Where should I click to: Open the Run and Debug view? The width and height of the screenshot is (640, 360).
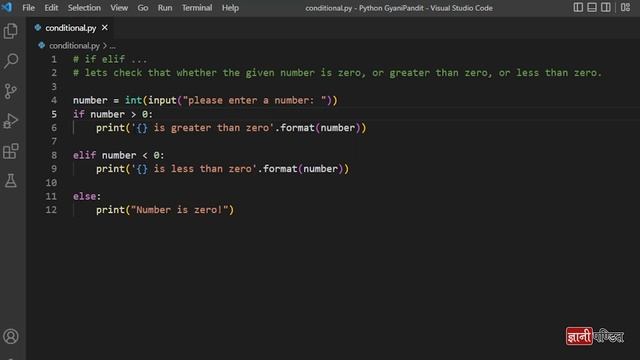[11, 121]
